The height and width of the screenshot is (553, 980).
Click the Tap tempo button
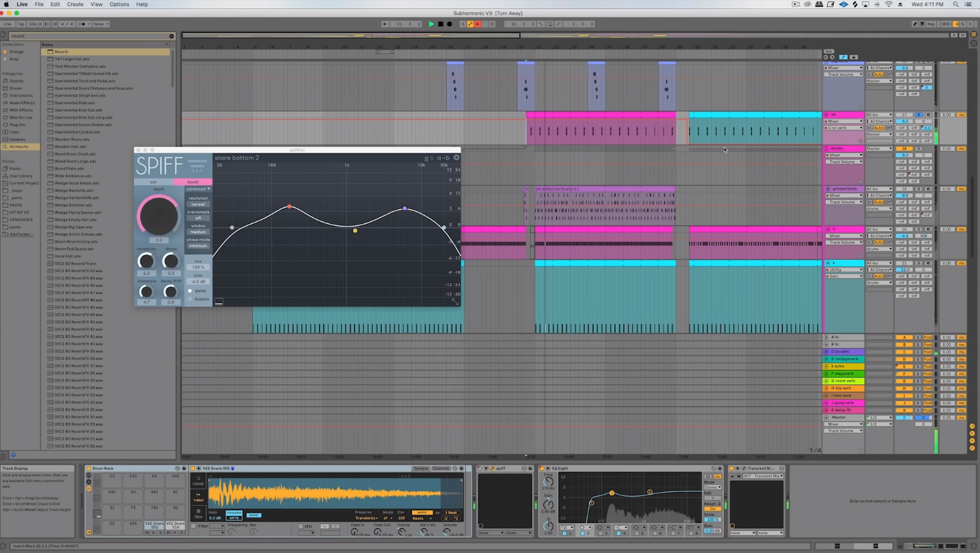(21, 24)
